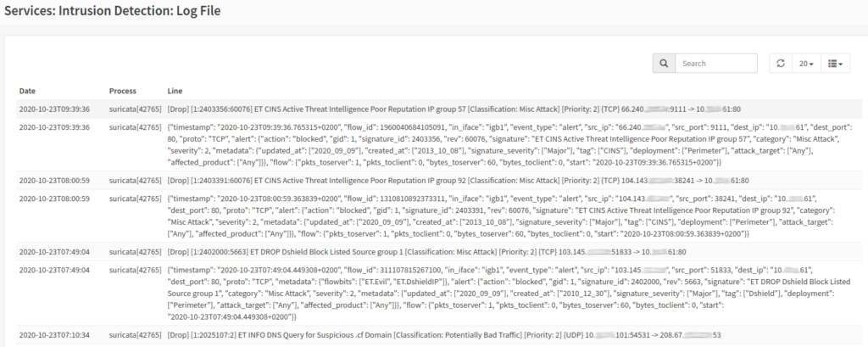Click suricata[42765] process in the first row
The width and height of the screenshot is (868, 347).
[135, 109]
